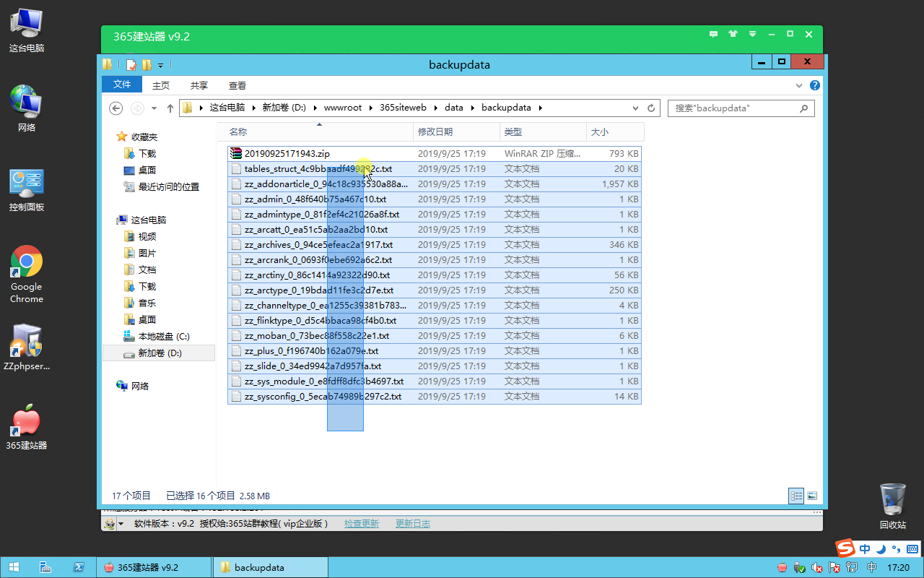Select the 20190925171943.zip file
The width and height of the screenshot is (924, 578).
point(435,153)
